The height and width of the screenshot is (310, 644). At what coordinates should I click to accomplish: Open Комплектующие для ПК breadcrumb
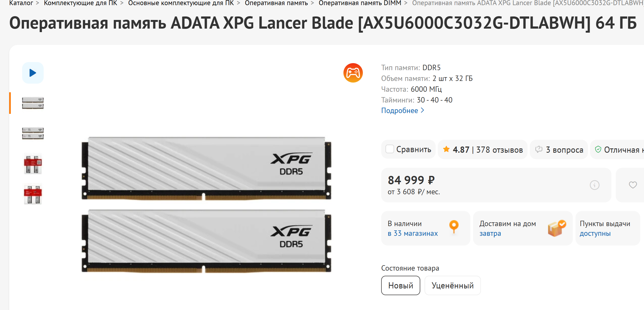coord(81,3)
